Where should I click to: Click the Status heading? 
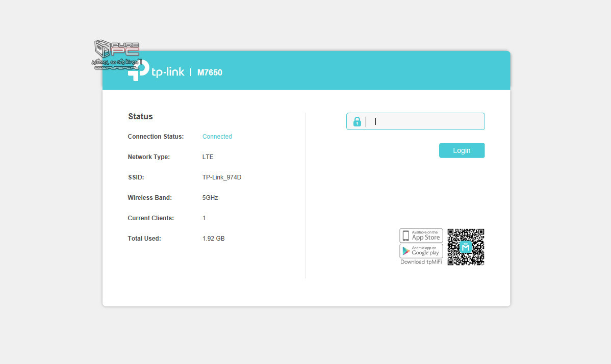140,117
